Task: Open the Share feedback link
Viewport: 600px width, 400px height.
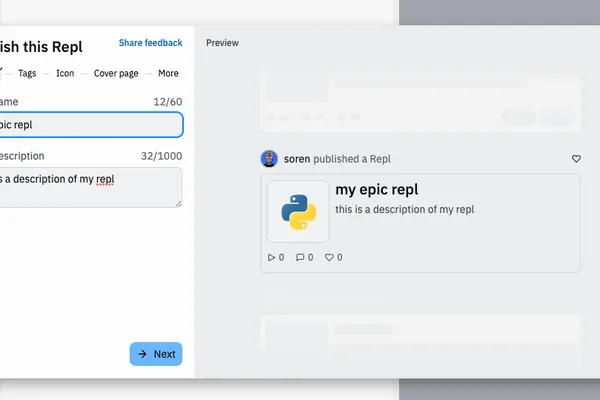Action: coord(150,43)
